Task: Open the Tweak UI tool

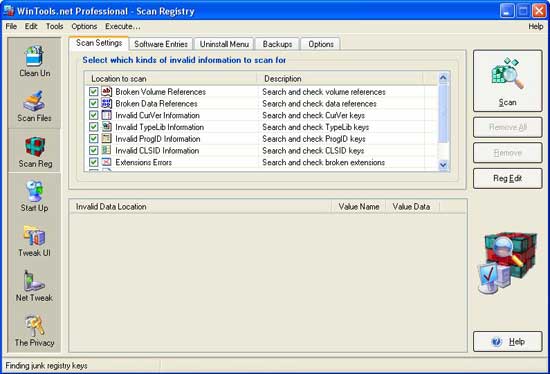Action: click(34, 241)
